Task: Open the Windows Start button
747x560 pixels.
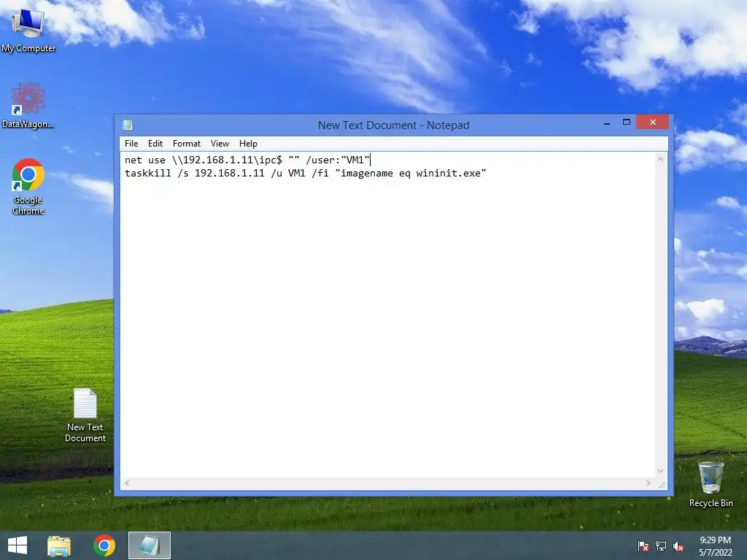Action: (18, 545)
